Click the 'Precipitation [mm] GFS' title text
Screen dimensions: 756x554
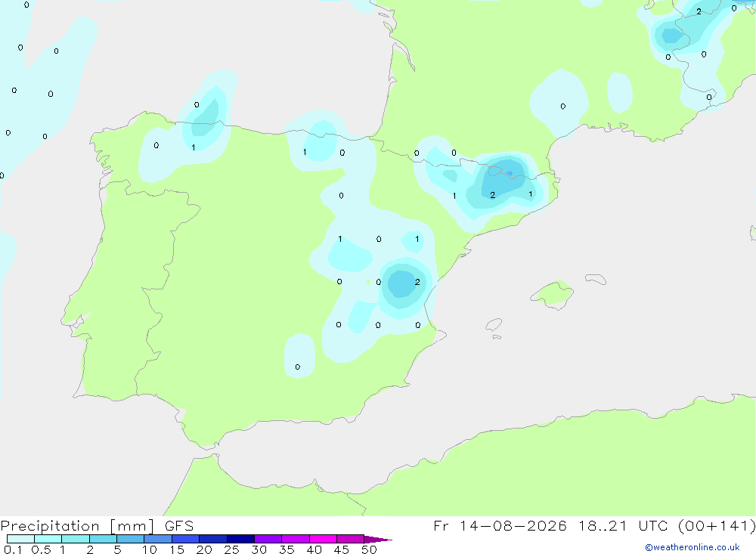[97, 526]
